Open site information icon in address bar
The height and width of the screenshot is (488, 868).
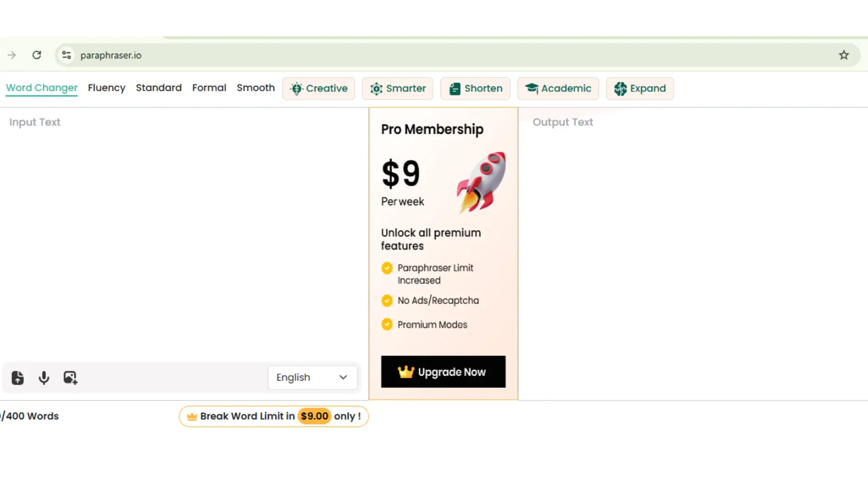[x=67, y=55]
